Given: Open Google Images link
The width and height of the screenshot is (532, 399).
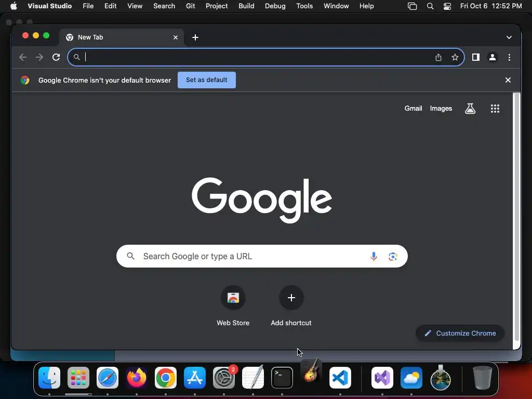Looking at the screenshot, I should [441, 109].
